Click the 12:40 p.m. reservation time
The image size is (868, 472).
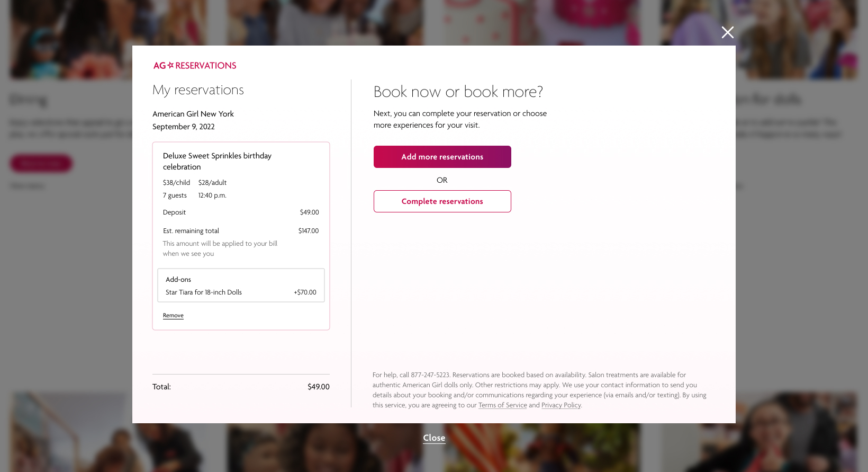(x=212, y=195)
